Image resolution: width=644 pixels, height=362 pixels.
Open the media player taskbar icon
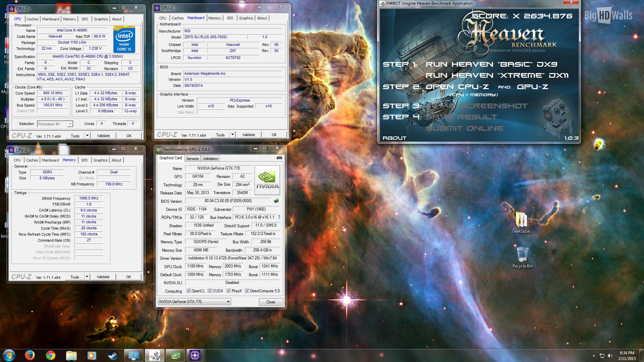[x=92, y=355]
